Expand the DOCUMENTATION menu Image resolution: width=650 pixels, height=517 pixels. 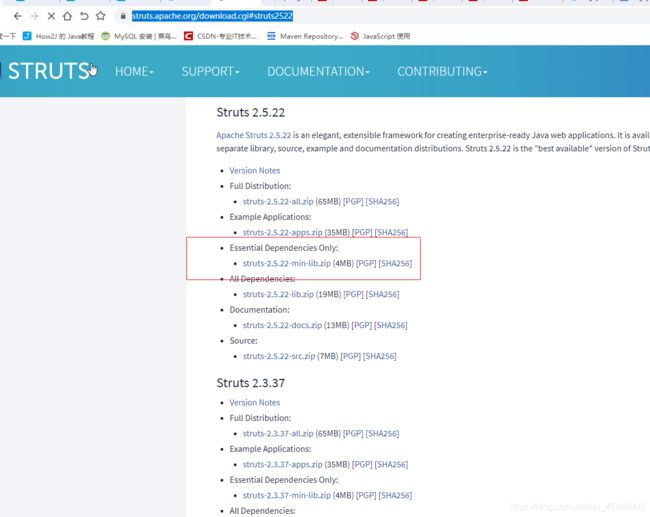pos(318,71)
